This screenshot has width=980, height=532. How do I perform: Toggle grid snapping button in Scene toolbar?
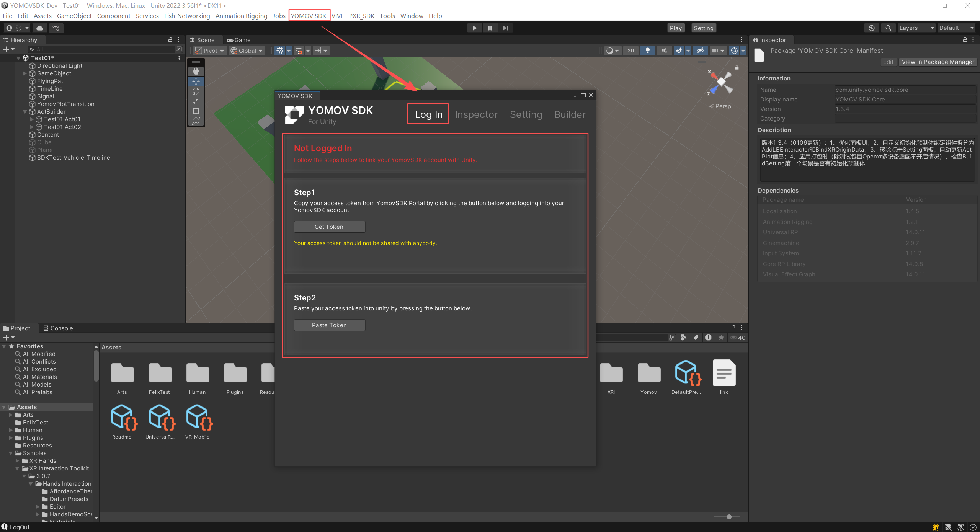click(x=299, y=51)
